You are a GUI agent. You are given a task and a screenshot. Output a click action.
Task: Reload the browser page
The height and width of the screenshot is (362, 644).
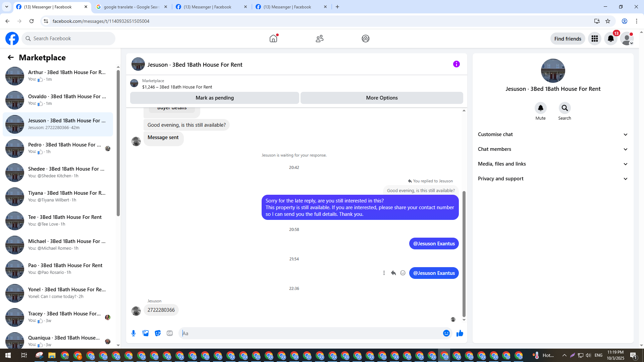(32, 21)
